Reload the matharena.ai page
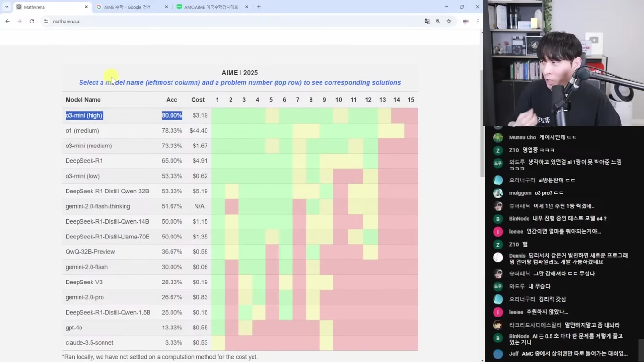The image size is (644, 362). [x=32, y=21]
